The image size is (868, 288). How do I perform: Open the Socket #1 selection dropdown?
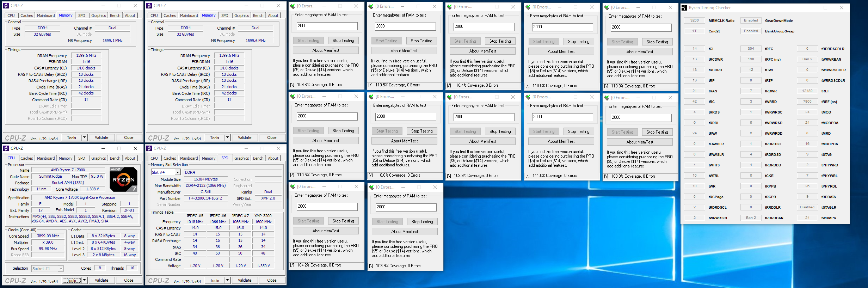tap(61, 269)
